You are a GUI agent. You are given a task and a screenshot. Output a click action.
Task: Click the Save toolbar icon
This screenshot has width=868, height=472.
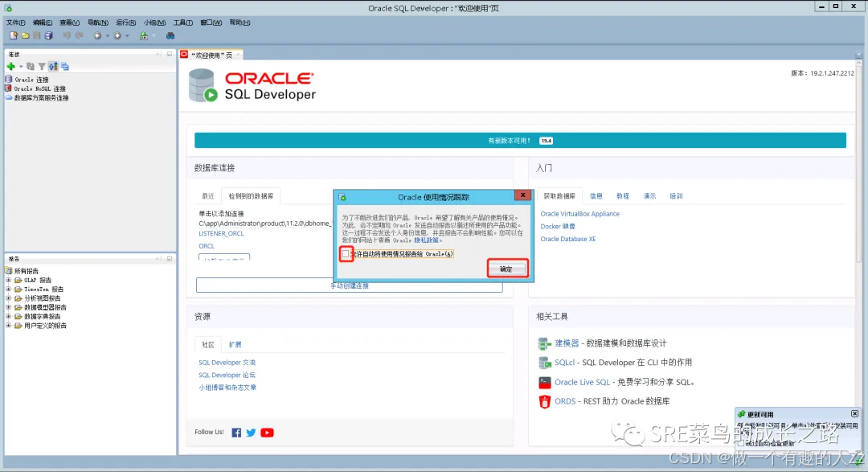(36, 35)
